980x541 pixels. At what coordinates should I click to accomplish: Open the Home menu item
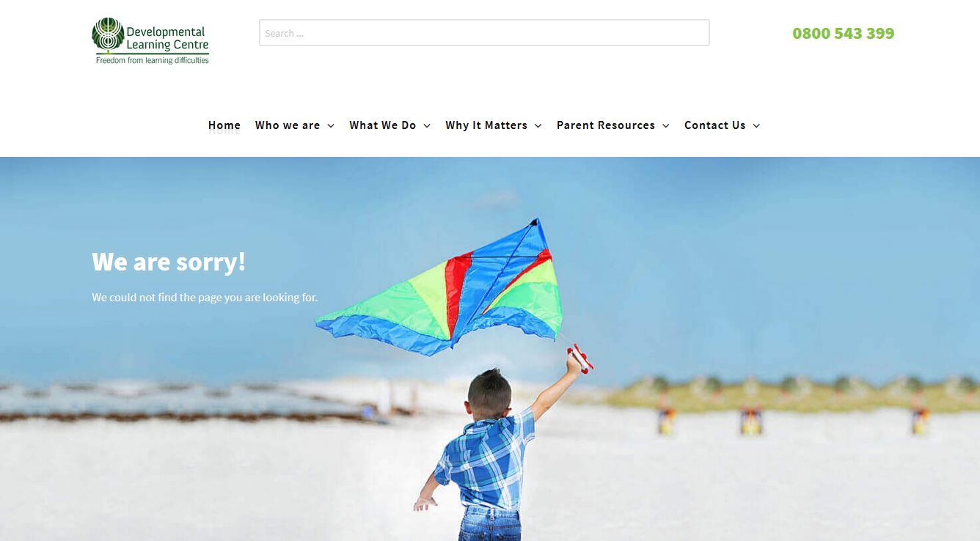[x=224, y=125]
